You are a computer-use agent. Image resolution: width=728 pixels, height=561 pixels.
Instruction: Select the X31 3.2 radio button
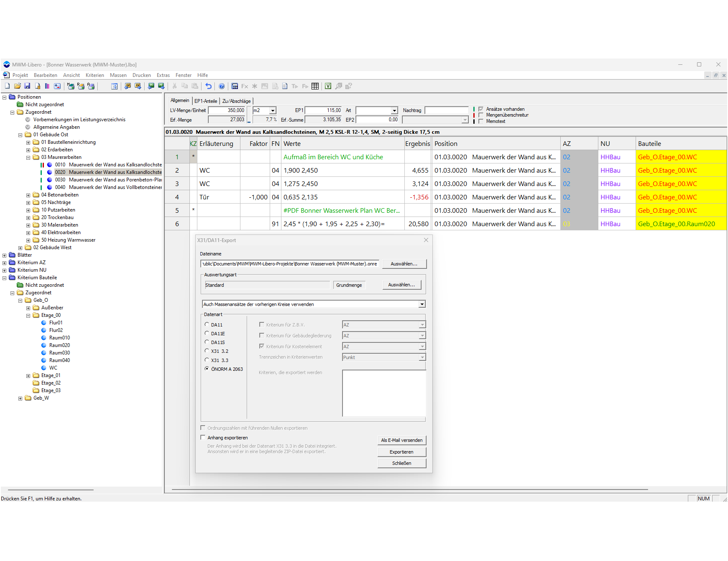[x=207, y=351]
